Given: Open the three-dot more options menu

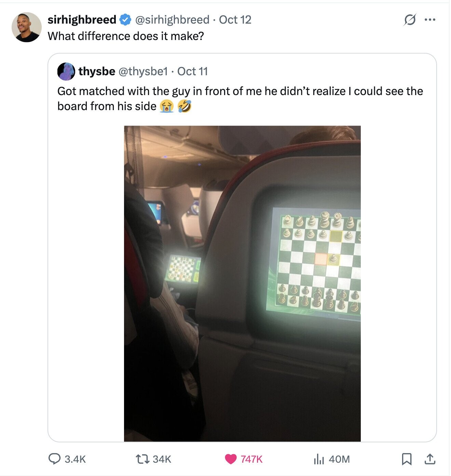Looking at the screenshot, I should tap(430, 20).
